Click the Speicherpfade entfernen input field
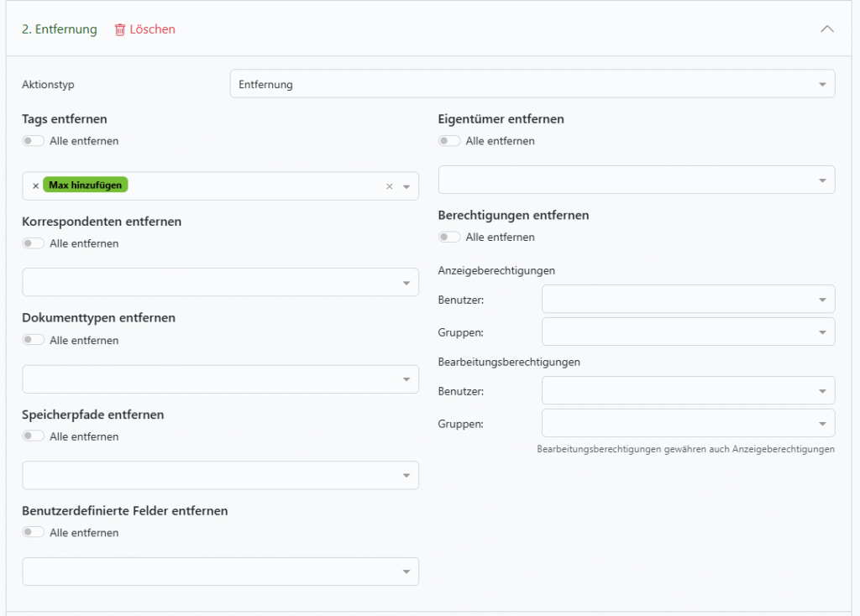This screenshot has width=860, height=616. point(210,475)
